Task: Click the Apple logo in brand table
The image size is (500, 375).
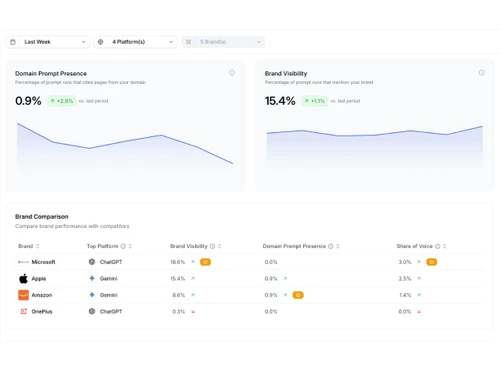Action: click(x=23, y=278)
